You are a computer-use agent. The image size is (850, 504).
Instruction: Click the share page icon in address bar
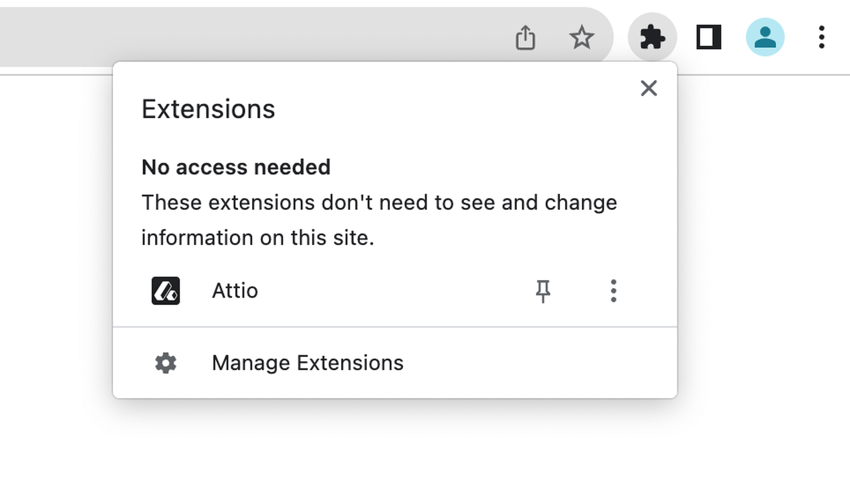[525, 37]
